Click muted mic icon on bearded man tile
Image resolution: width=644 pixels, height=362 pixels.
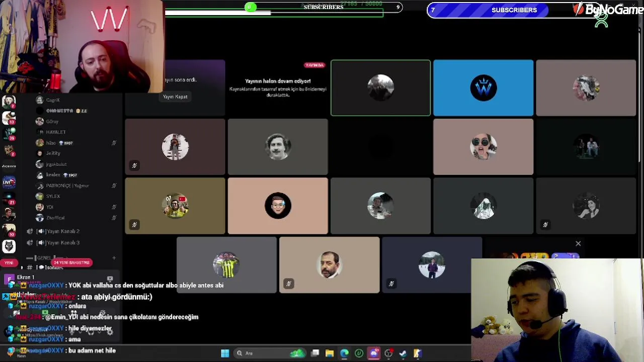(288, 284)
